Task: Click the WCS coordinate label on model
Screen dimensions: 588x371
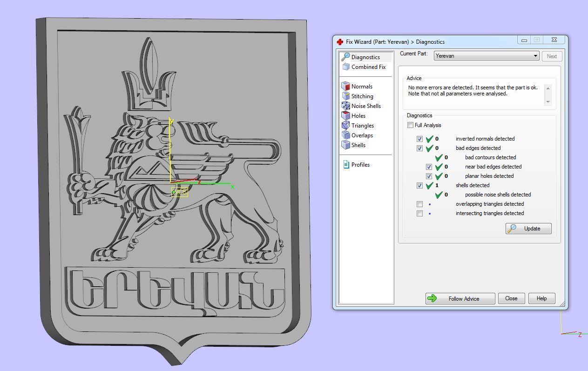Action: coord(180,192)
